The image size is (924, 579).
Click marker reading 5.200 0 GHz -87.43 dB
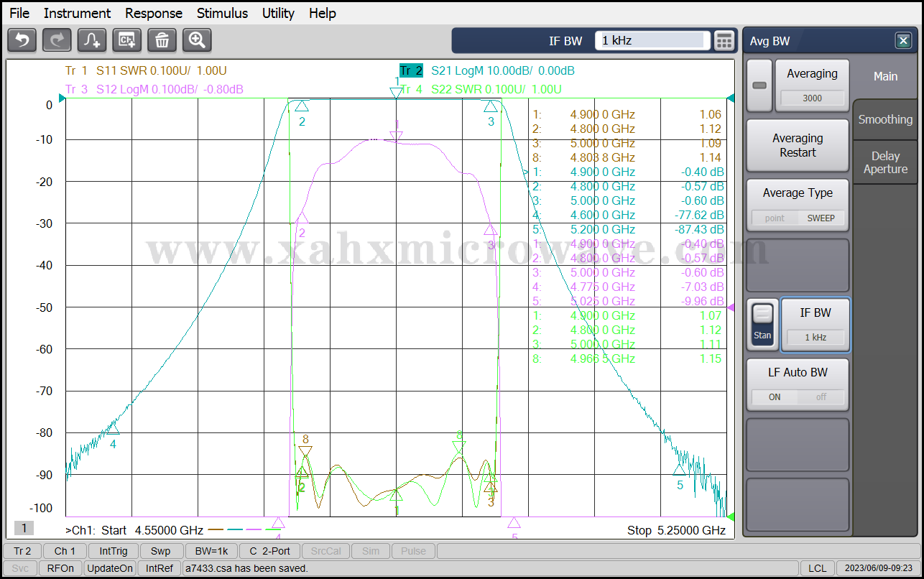click(x=628, y=229)
